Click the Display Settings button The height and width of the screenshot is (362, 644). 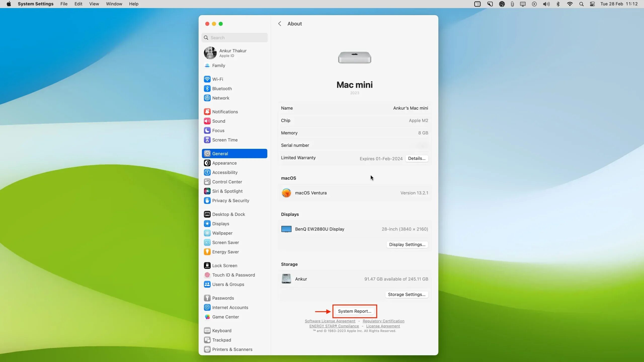(x=407, y=245)
